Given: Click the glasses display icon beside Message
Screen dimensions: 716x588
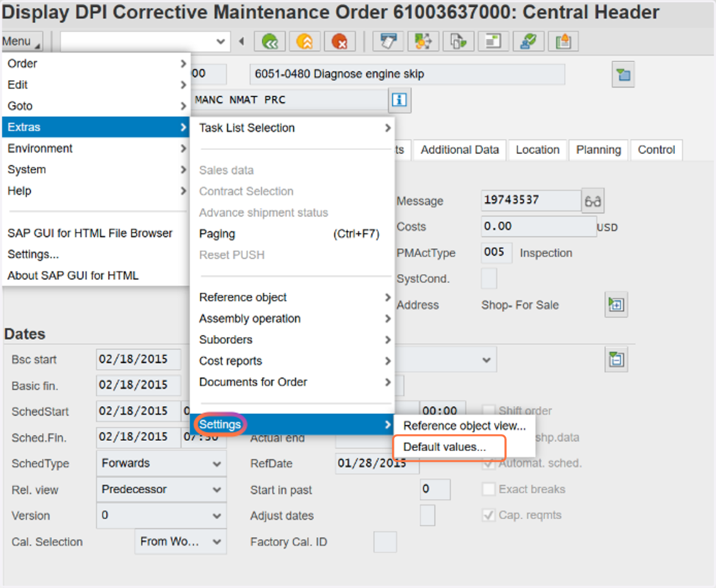Looking at the screenshot, I should pos(592,202).
